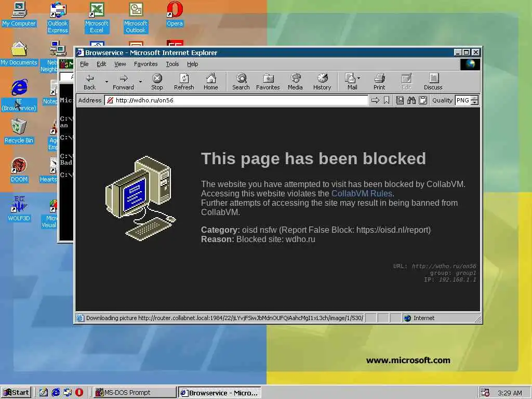
Task: Select the Outlook Express desktop icon
Action: coord(58,18)
